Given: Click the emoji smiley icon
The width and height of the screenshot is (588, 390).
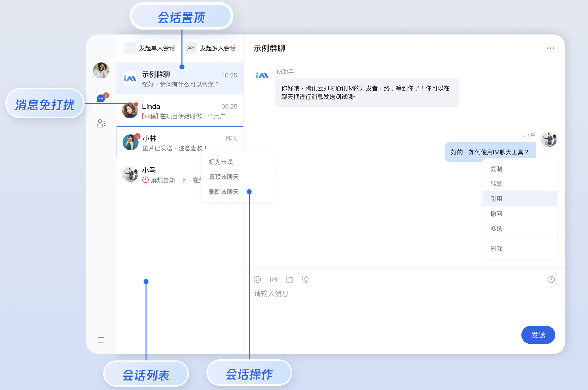Looking at the screenshot, I should pos(257,279).
